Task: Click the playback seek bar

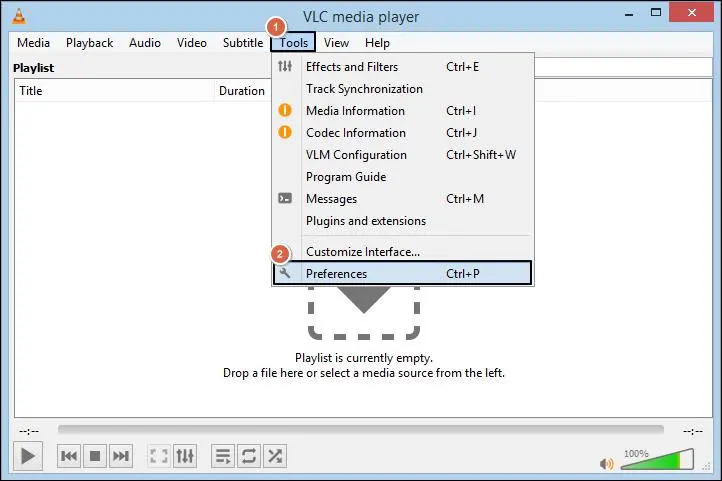Action: (361, 429)
